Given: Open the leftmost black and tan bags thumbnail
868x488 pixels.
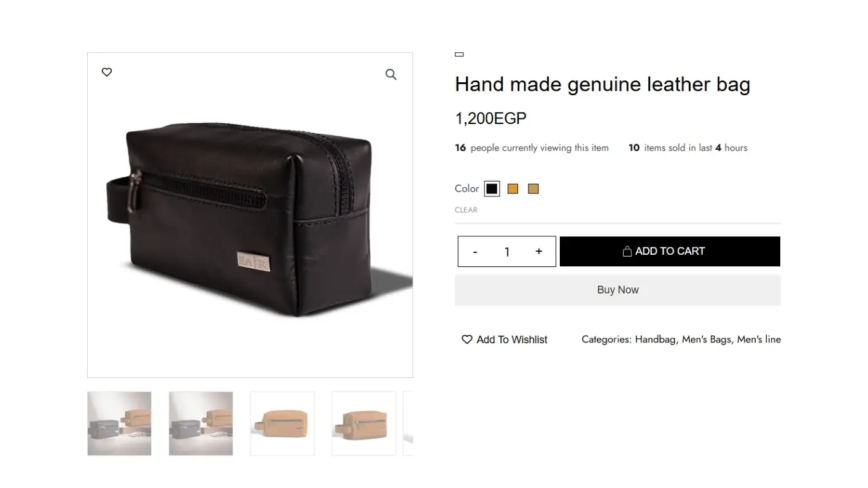Looking at the screenshot, I should pyautogui.click(x=119, y=424).
